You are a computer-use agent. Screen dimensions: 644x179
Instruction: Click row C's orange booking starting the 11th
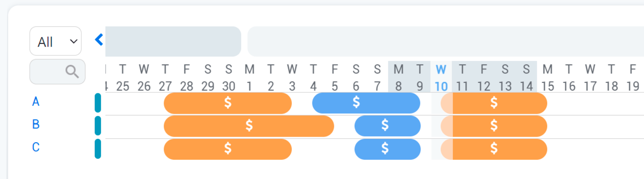pos(515,149)
